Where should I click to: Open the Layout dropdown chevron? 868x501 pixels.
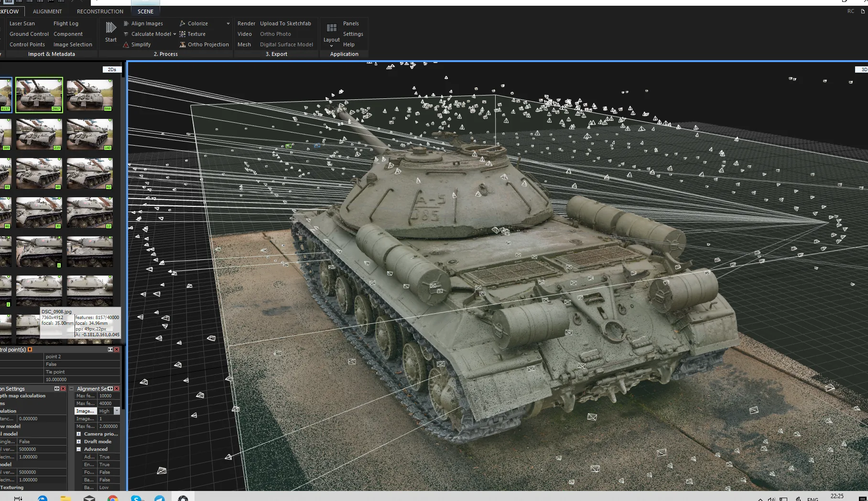(x=331, y=46)
